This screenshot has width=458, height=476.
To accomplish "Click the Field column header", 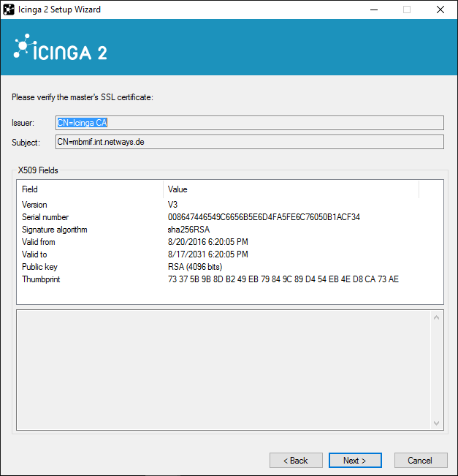I will tap(90, 189).
